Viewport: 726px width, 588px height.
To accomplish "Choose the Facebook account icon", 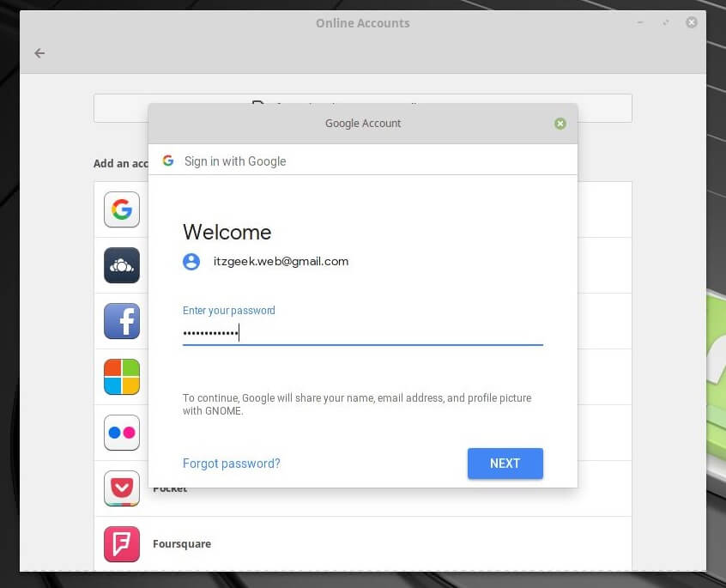I will pos(122,321).
